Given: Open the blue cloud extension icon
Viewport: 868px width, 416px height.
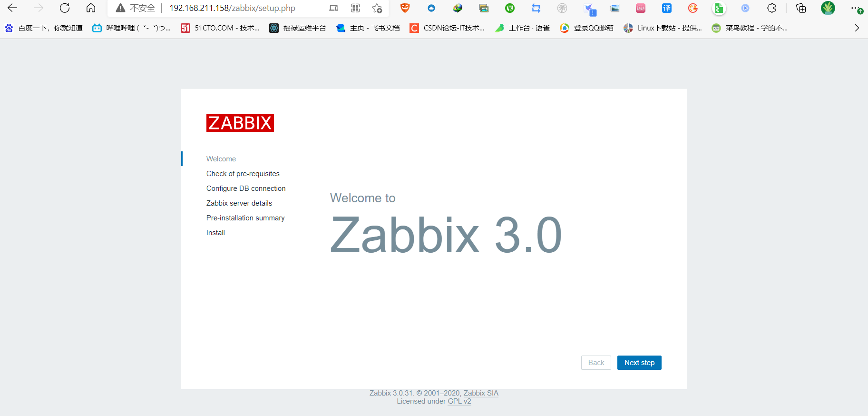Looking at the screenshot, I should [x=431, y=8].
